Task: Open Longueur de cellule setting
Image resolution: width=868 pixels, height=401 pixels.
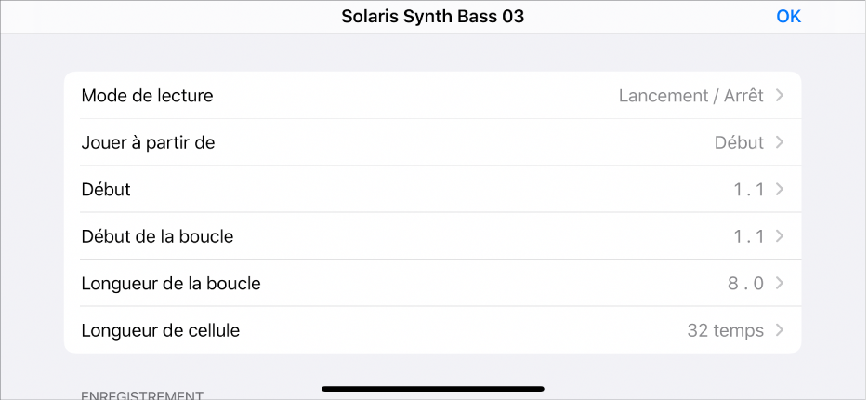Action: [x=161, y=330]
